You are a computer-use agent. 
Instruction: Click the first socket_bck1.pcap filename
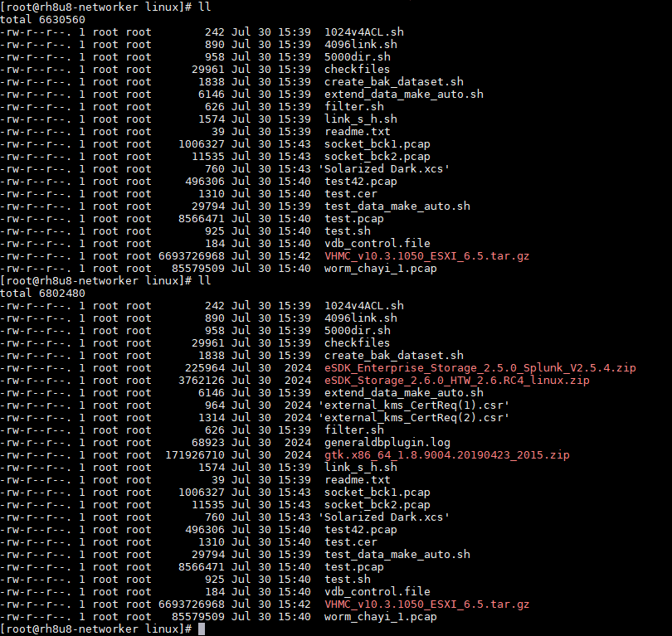click(x=377, y=144)
